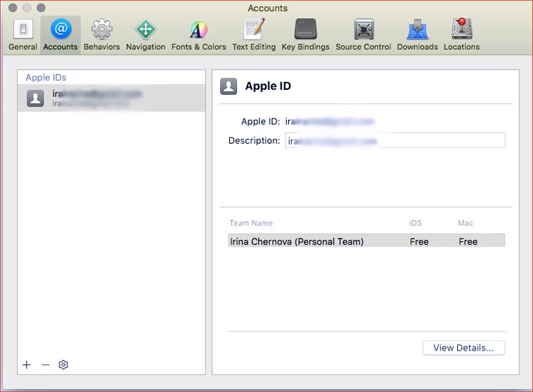Open the General preferences pane

coord(22,34)
